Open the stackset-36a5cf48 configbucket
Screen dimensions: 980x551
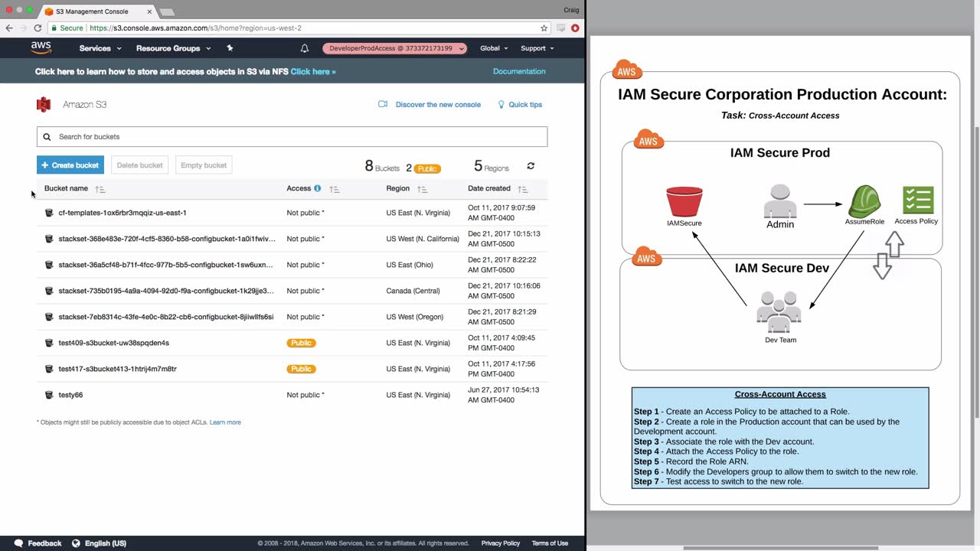(x=165, y=265)
